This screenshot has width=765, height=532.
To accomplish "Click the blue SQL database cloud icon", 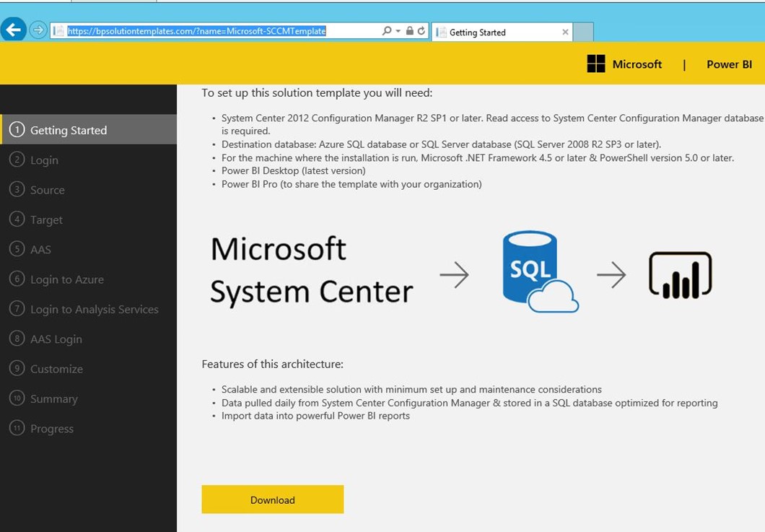I will [540, 271].
